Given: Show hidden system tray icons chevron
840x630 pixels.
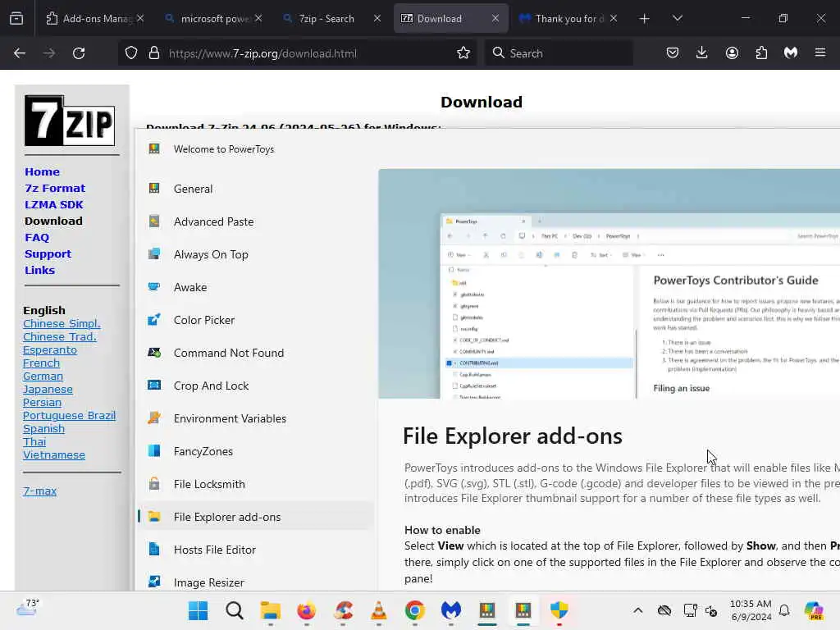Looking at the screenshot, I should [x=637, y=610].
